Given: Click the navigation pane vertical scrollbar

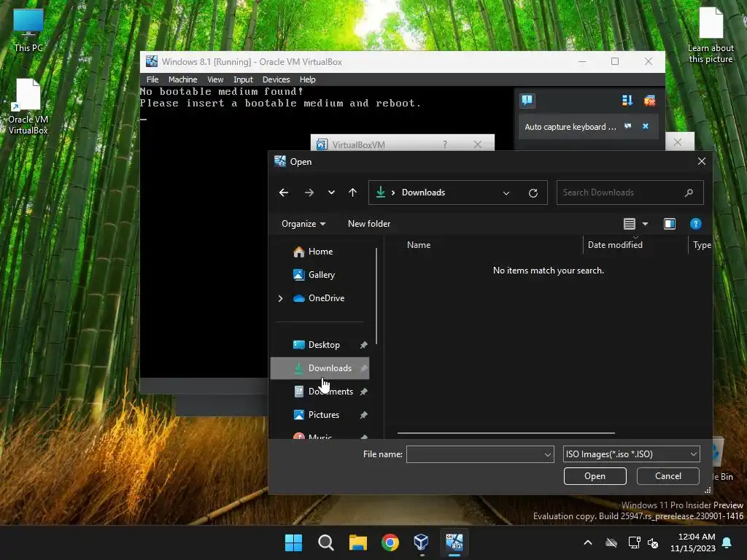Looking at the screenshot, I should click(x=376, y=296).
